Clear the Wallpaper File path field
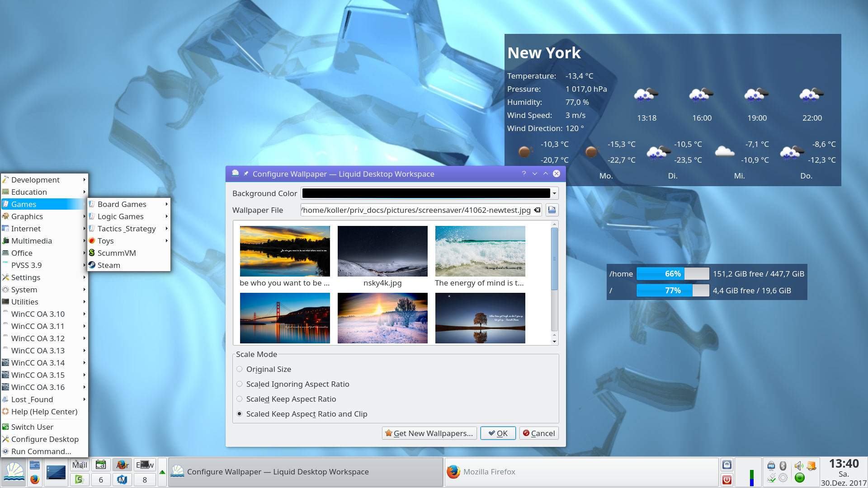 [537, 210]
